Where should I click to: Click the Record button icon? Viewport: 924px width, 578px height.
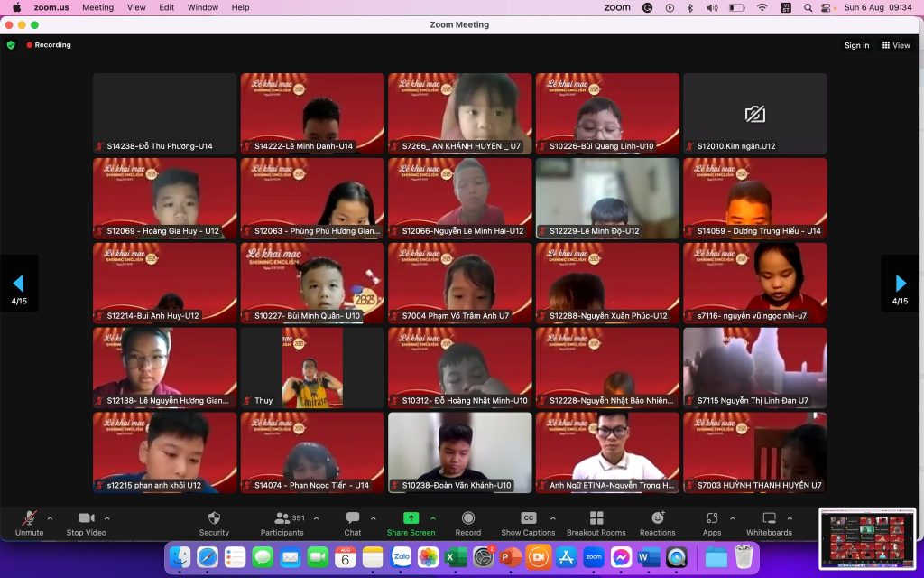(467, 518)
